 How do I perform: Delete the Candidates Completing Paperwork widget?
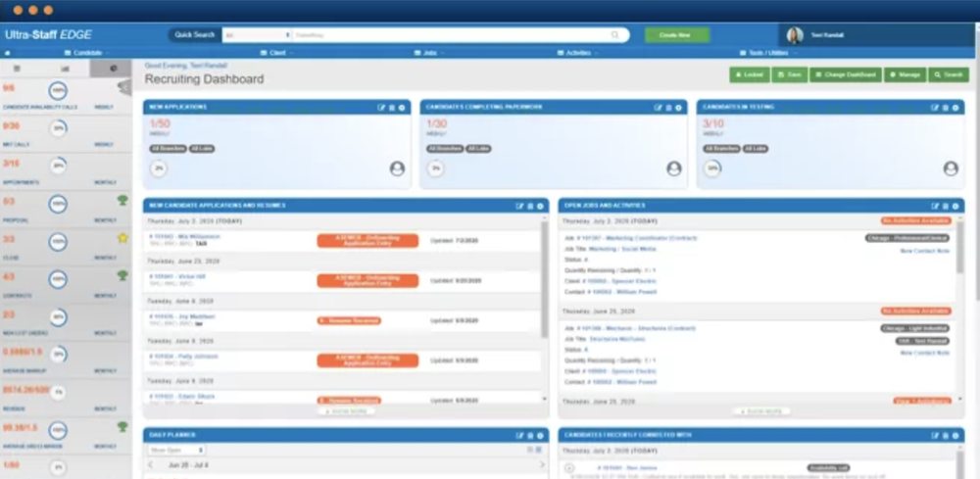[x=668, y=108]
